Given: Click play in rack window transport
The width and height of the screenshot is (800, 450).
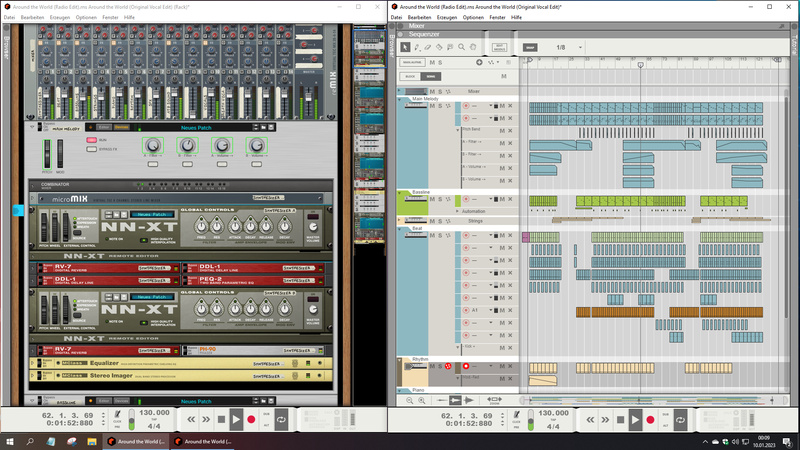Looking at the screenshot, I should click(x=236, y=420).
